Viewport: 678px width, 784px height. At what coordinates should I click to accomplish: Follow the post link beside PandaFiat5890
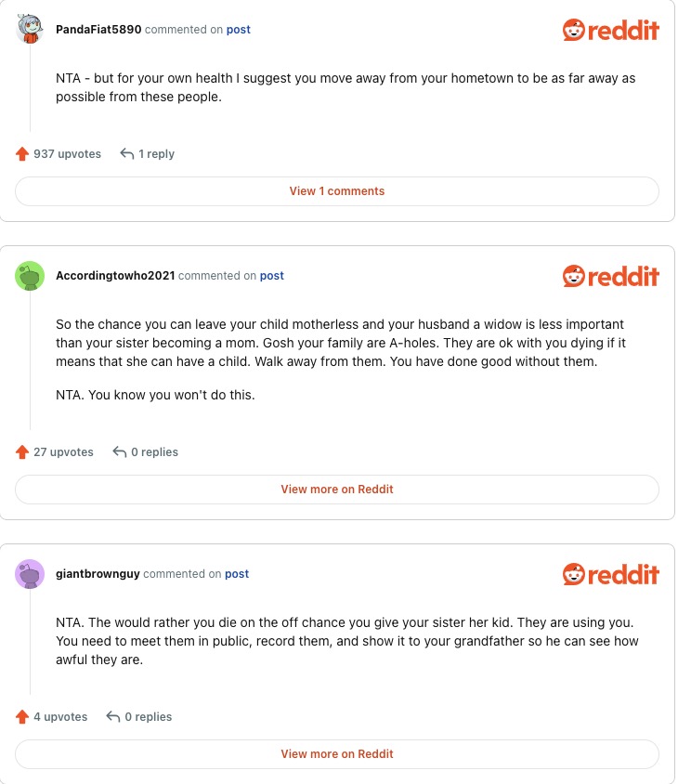point(239,30)
